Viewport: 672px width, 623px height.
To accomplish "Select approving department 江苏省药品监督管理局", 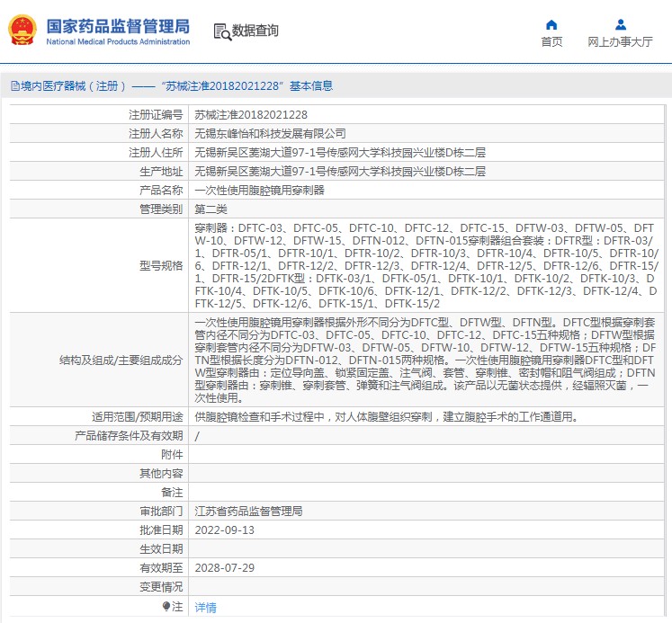I will [x=248, y=512].
